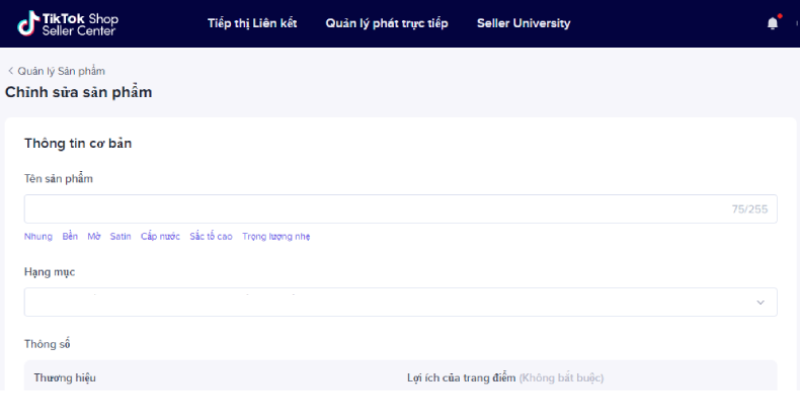Insert the Satin keyword suggestion
800x400 pixels.
click(x=120, y=236)
